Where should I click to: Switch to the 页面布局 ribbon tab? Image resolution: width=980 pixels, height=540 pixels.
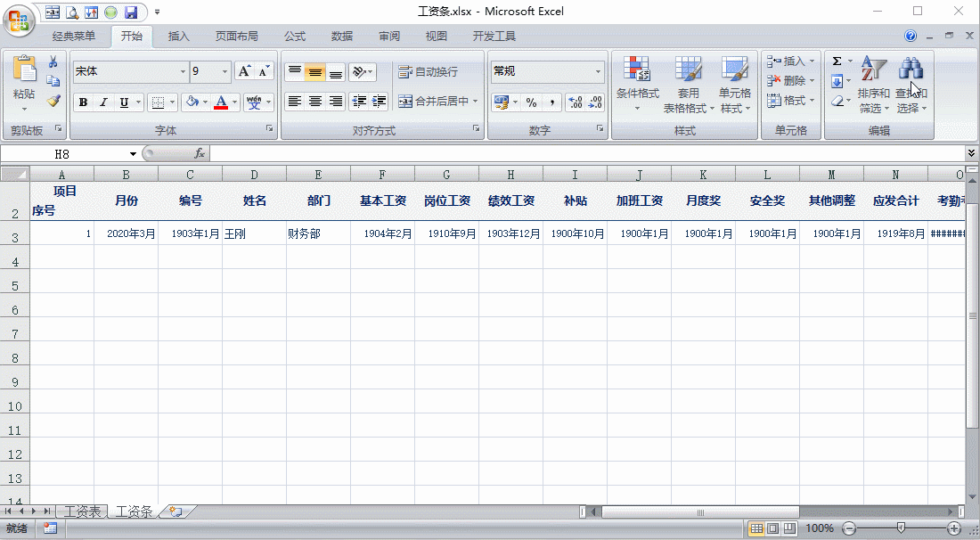[x=236, y=37]
